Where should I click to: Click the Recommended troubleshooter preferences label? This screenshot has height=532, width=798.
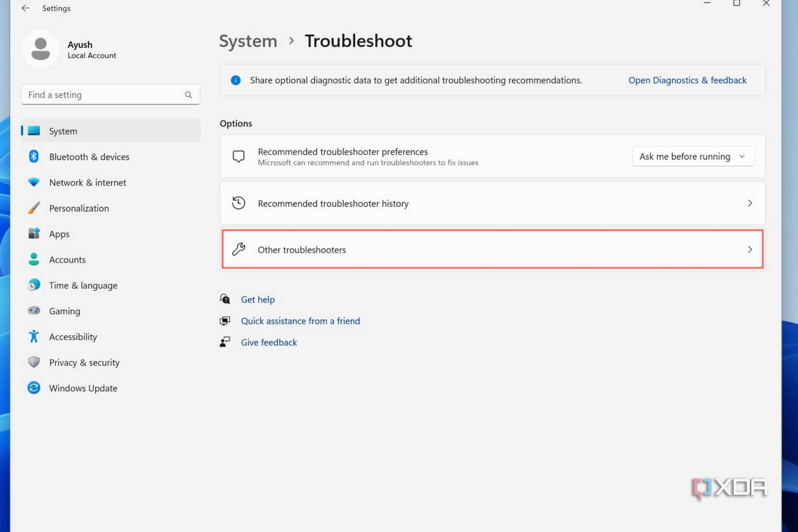(x=343, y=151)
